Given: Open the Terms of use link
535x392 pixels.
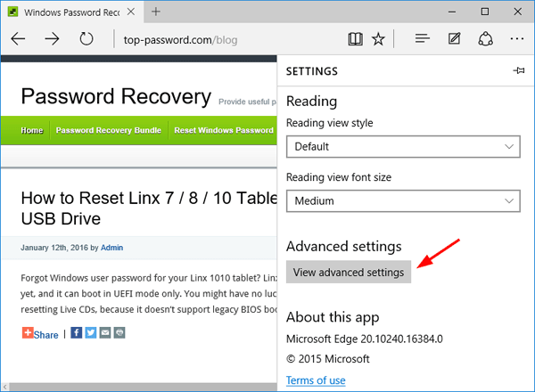Looking at the screenshot, I should [x=316, y=380].
